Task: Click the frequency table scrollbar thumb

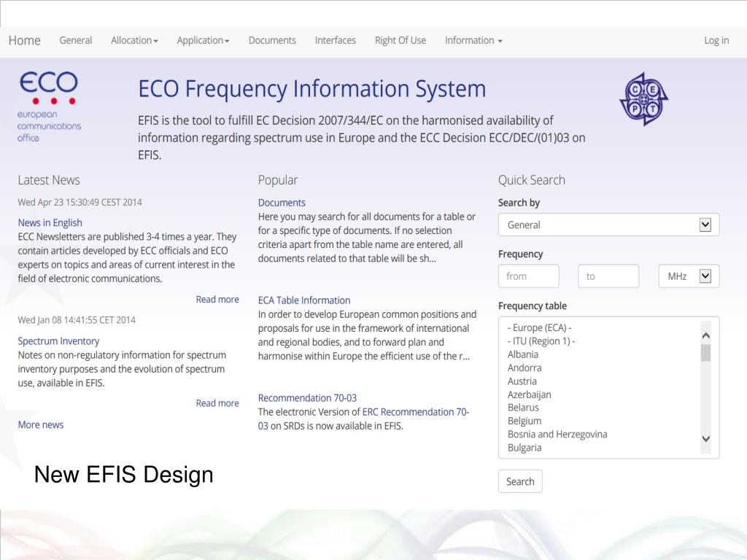Action: pyautogui.click(x=706, y=354)
